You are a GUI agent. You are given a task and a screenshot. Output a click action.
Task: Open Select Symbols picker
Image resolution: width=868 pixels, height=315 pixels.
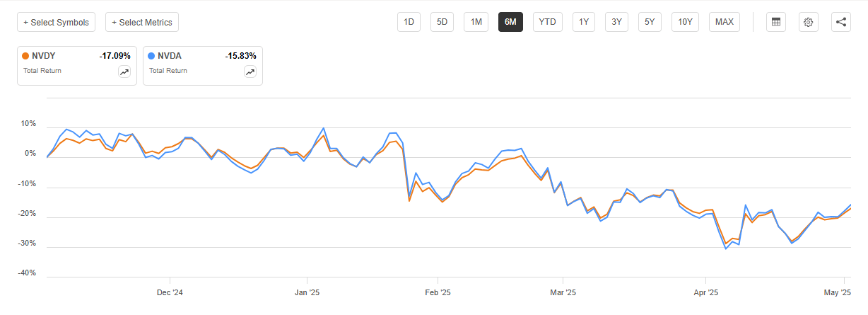pos(57,22)
